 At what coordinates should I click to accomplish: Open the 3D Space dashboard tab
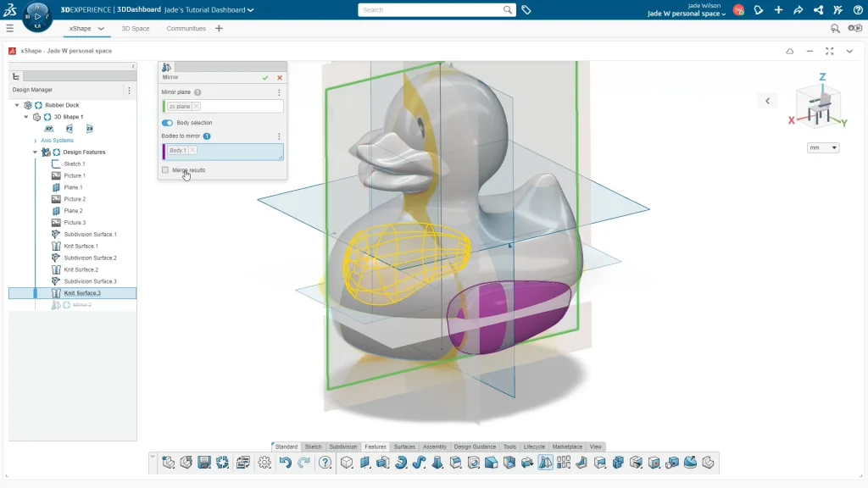(136, 28)
